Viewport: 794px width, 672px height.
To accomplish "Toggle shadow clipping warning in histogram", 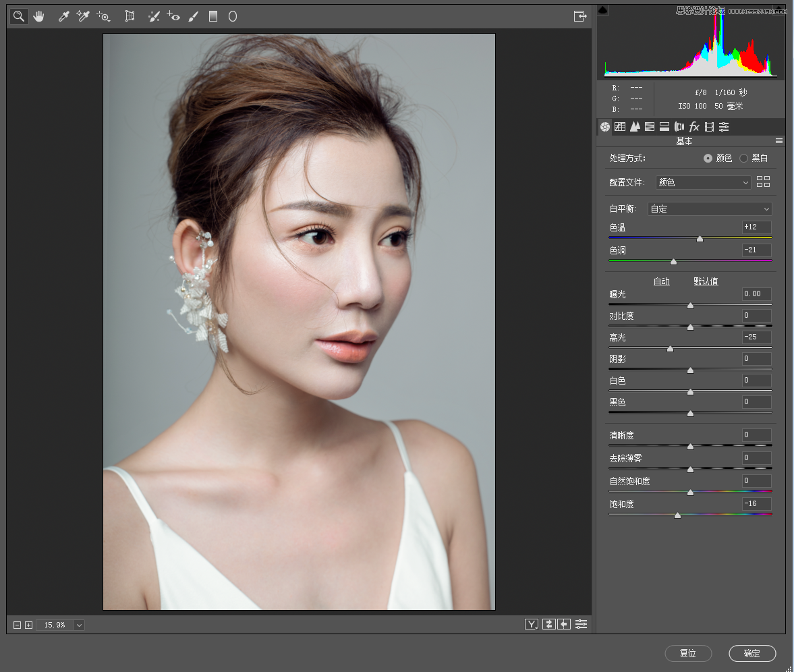I will pyautogui.click(x=603, y=10).
